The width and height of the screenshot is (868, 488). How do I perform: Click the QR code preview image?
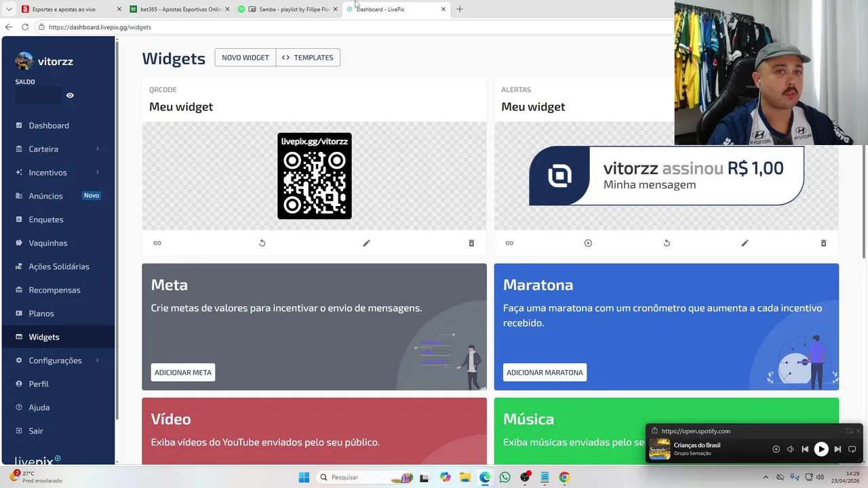[315, 176]
